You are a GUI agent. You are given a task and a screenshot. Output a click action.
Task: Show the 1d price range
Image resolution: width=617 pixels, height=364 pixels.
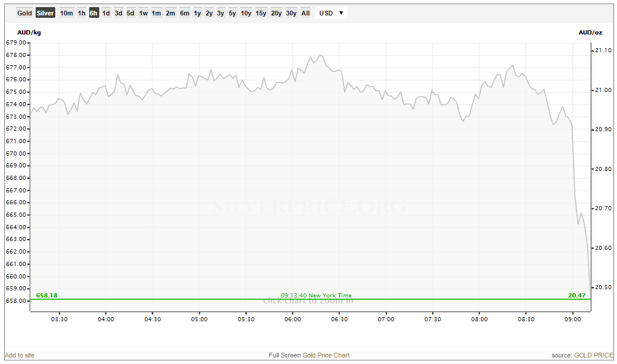coord(106,13)
